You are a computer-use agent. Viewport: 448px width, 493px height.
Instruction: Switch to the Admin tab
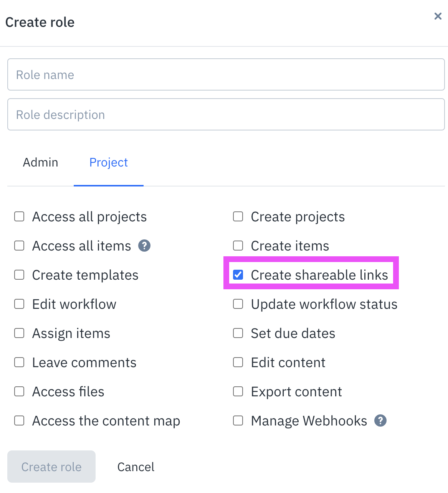point(40,162)
